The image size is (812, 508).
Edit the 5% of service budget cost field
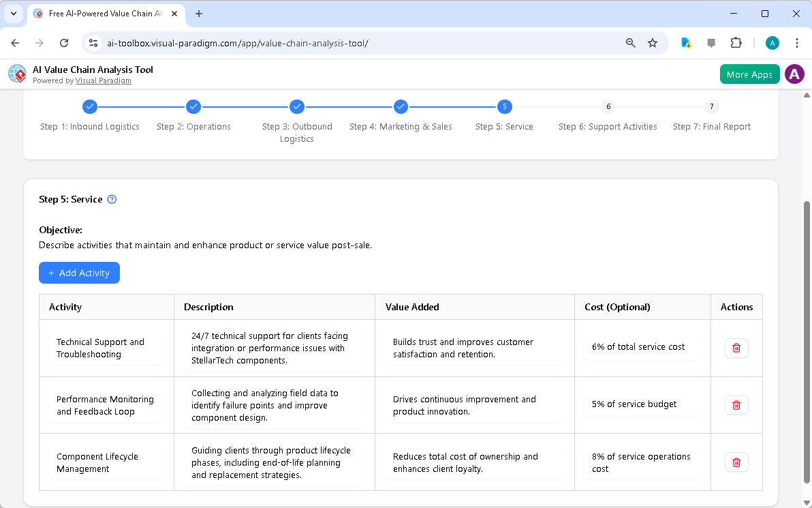pos(640,404)
